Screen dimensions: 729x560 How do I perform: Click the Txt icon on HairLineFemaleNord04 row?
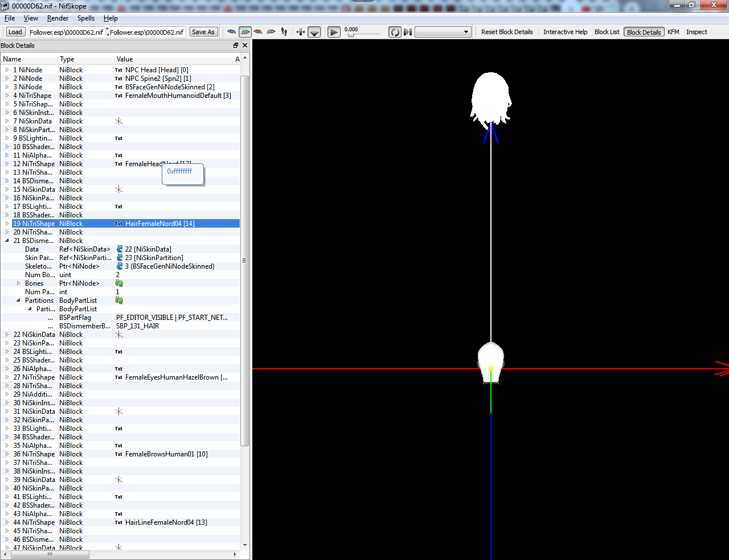[x=118, y=522]
